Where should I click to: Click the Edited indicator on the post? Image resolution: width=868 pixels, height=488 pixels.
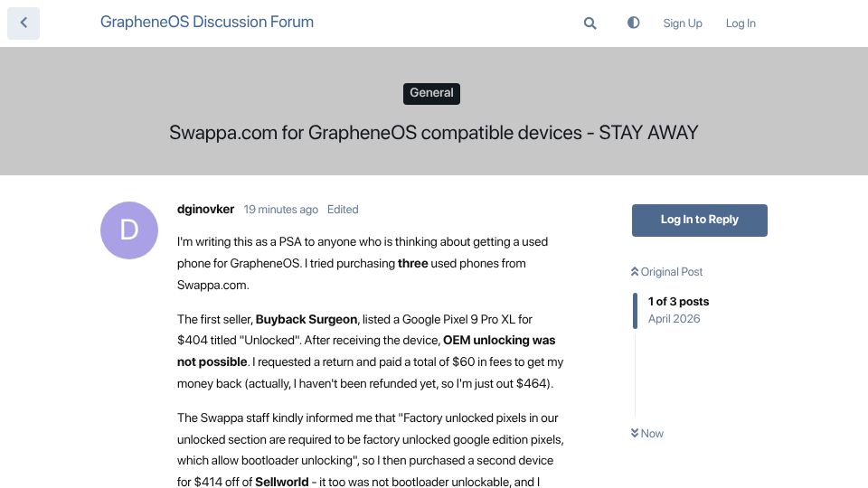click(343, 210)
